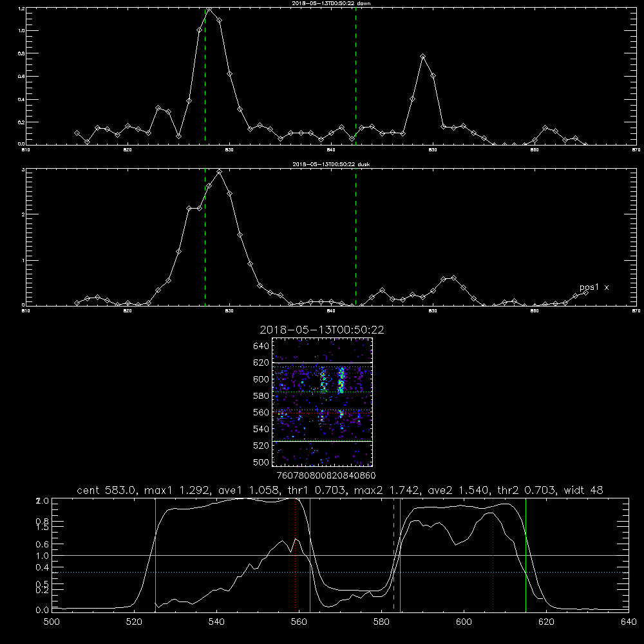The width and height of the screenshot is (644, 644).
Task: Click y-axis label 640 beside the heatmap
Action: tap(261, 346)
